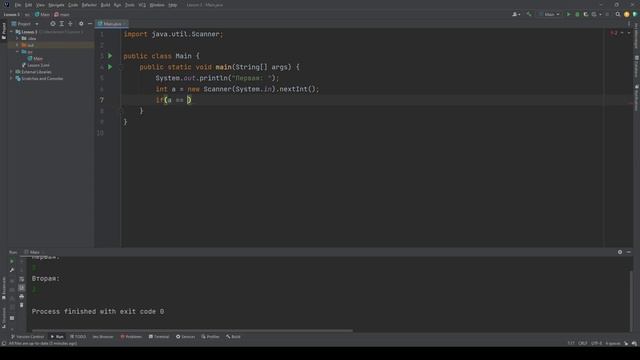
Task: Toggle Scroll to End in Run console
Action: tap(22, 288)
